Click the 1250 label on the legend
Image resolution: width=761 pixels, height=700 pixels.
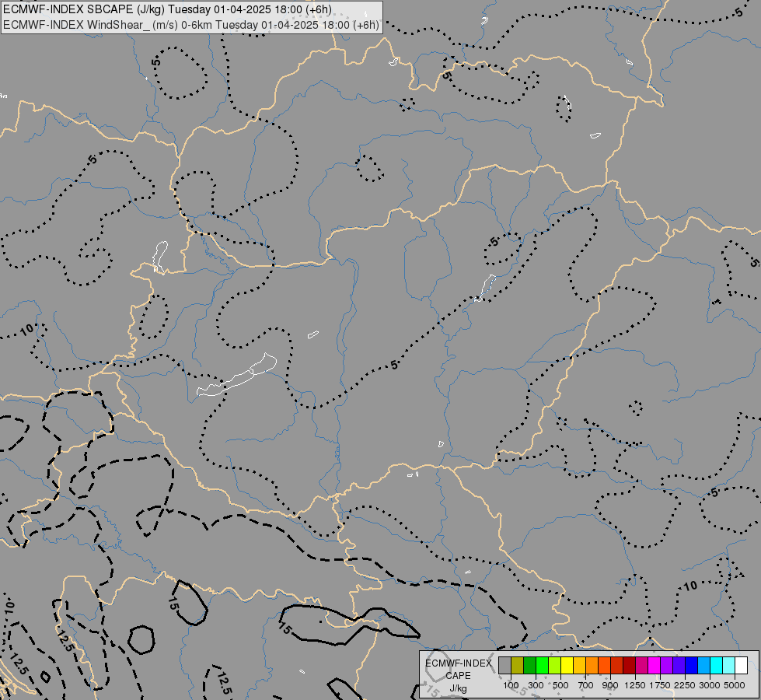635,685
